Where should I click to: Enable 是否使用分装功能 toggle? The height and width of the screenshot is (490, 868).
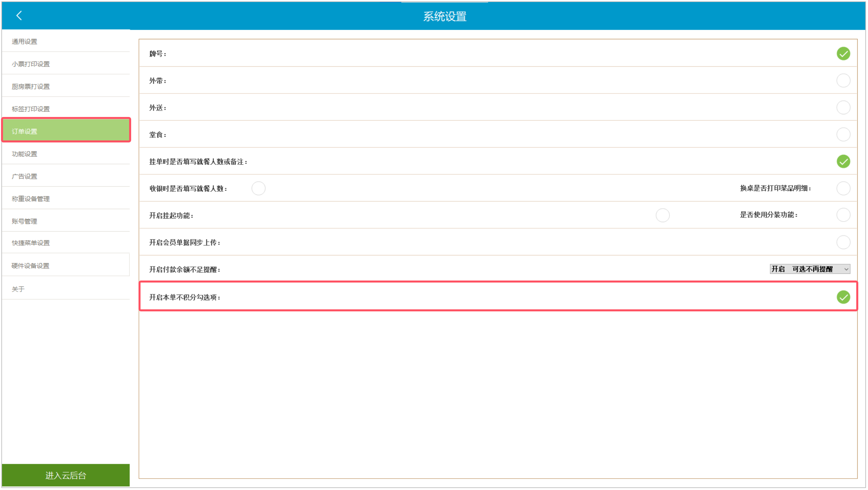843,215
